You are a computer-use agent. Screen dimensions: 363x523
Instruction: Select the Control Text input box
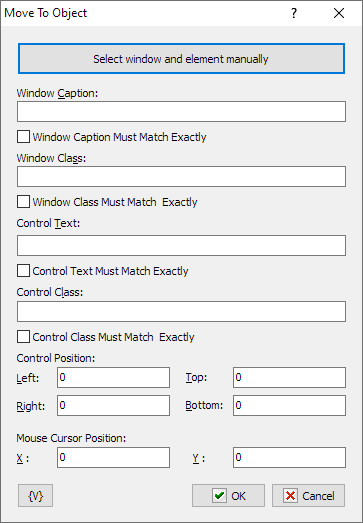pyautogui.click(x=181, y=245)
